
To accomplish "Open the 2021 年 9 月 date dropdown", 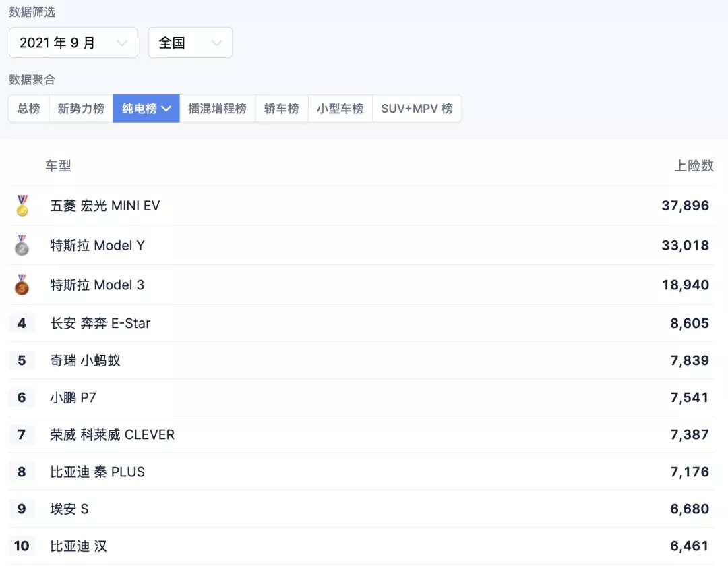I will point(73,43).
